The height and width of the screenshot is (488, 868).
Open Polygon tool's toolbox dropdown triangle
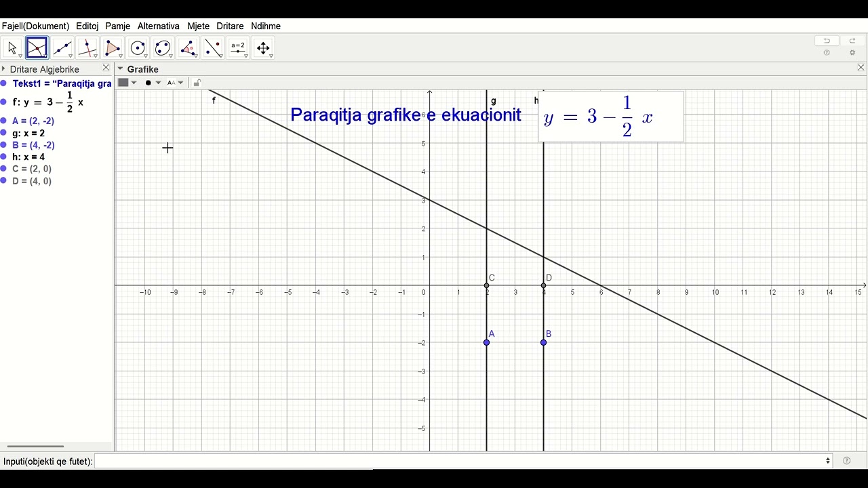tap(121, 56)
